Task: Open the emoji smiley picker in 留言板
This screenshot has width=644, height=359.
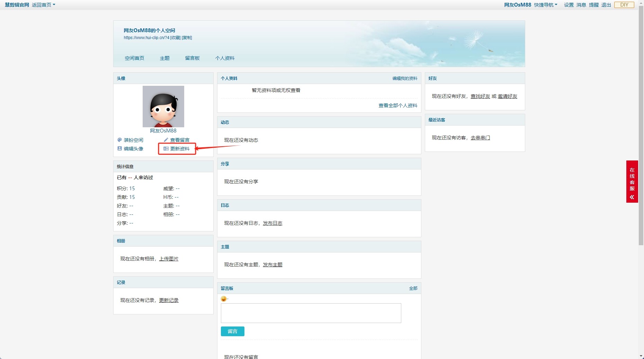Action: pos(224,299)
